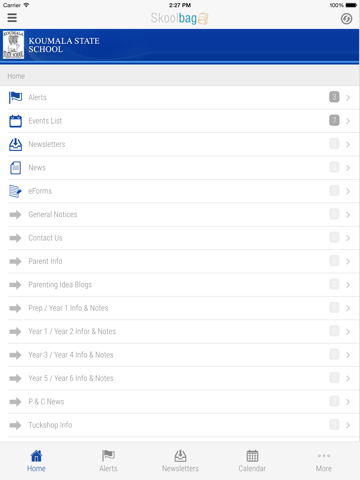Switch to the Alerts bottom tab
Viewport: 360px width, 480px height.
click(108, 461)
